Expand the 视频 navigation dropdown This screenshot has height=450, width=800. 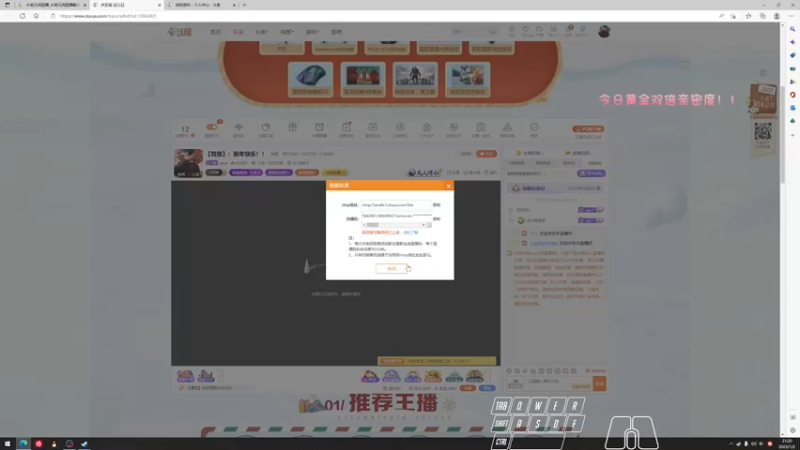[x=287, y=32]
